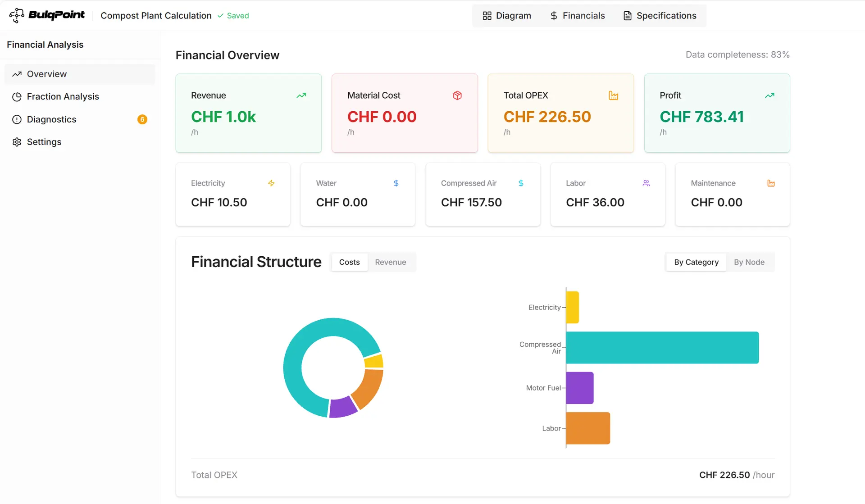This screenshot has width=865, height=504.
Task: Click the Compost Plant Calculation title
Action: coord(156,16)
